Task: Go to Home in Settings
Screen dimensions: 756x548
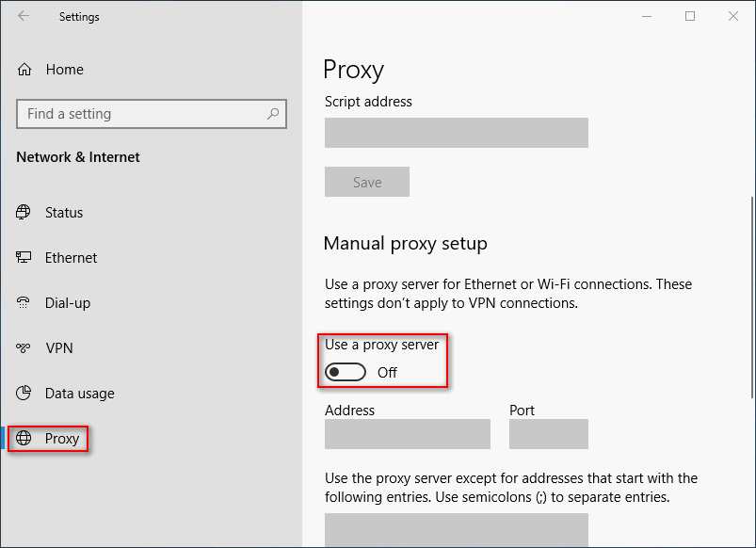Action: click(64, 70)
